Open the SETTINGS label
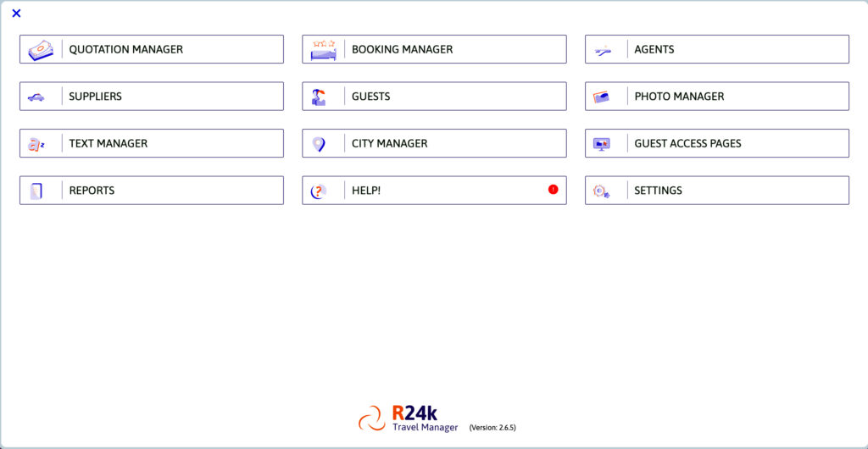Image resolution: width=868 pixels, height=449 pixels. click(658, 191)
